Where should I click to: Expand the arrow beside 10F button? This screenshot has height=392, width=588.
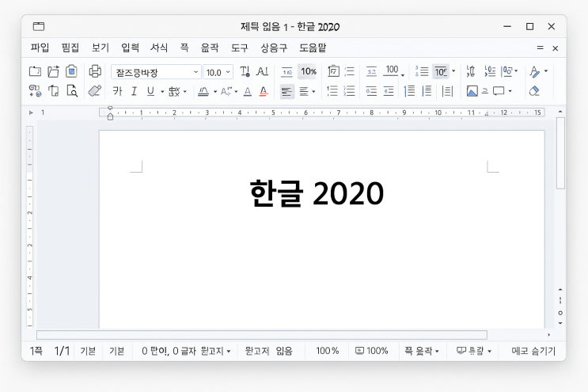click(x=453, y=71)
